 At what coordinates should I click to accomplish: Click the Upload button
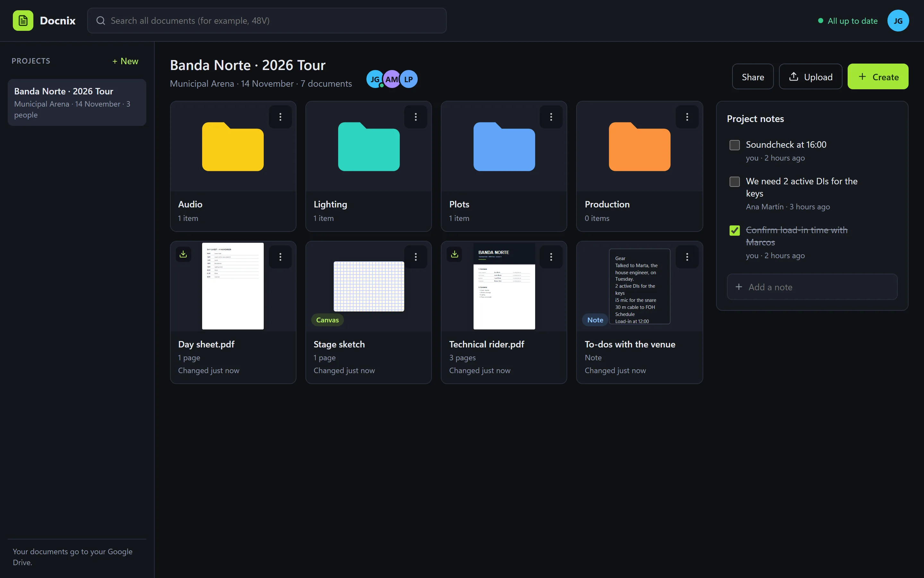pos(810,77)
